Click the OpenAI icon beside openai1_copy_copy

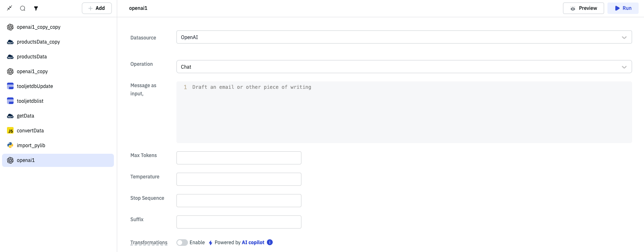pos(10,27)
